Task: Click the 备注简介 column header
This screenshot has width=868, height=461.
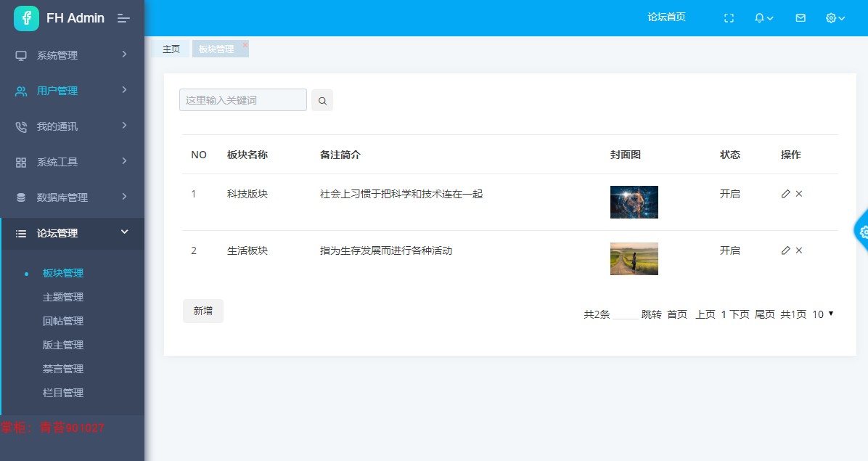Action: [x=340, y=155]
